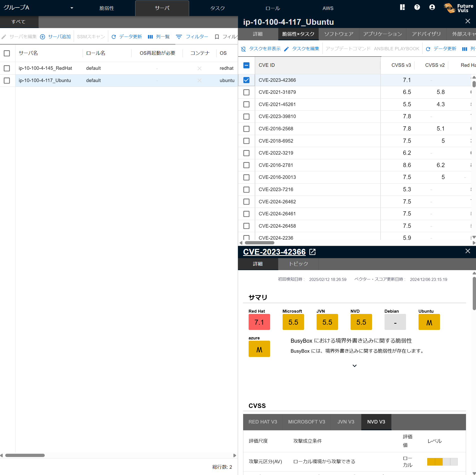This screenshot has width=476, height=475.
Task: Open CVE-2023-42366 external link icon
Action: click(x=312, y=252)
